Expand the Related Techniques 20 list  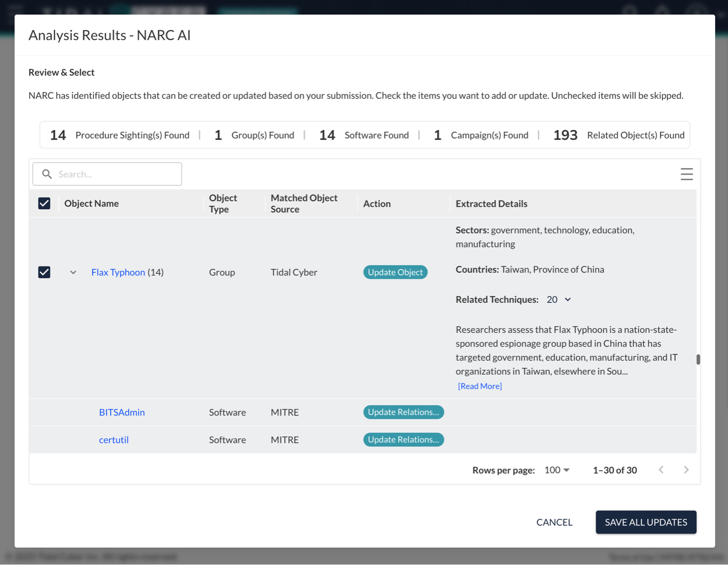[568, 300]
